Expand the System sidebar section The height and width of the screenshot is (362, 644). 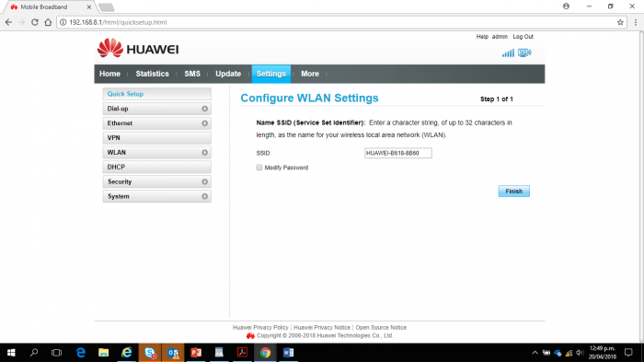tap(157, 196)
